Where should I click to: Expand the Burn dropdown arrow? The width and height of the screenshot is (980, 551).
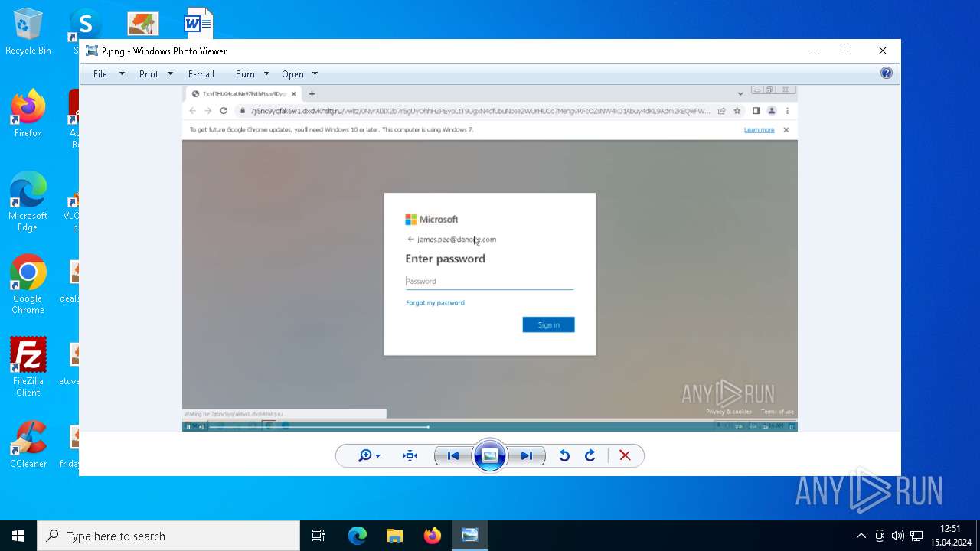(x=266, y=74)
